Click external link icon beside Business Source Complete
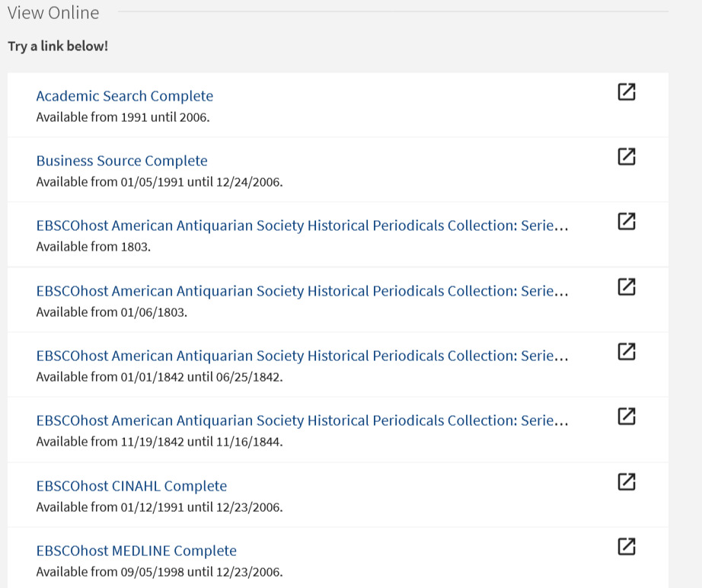 coord(626,157)
